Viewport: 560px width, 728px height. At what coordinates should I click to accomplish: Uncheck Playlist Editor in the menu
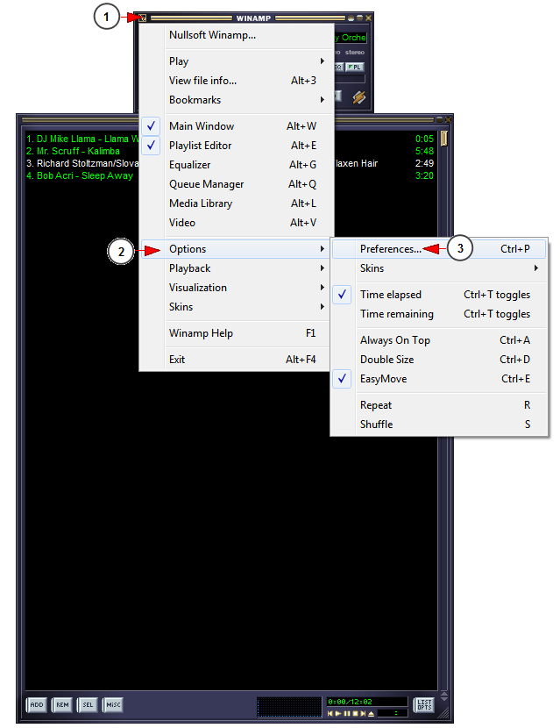(x=236, y=146)
